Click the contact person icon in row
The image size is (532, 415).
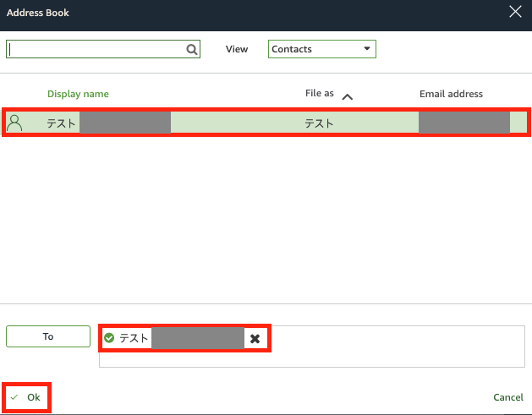(x=14, y=123)
